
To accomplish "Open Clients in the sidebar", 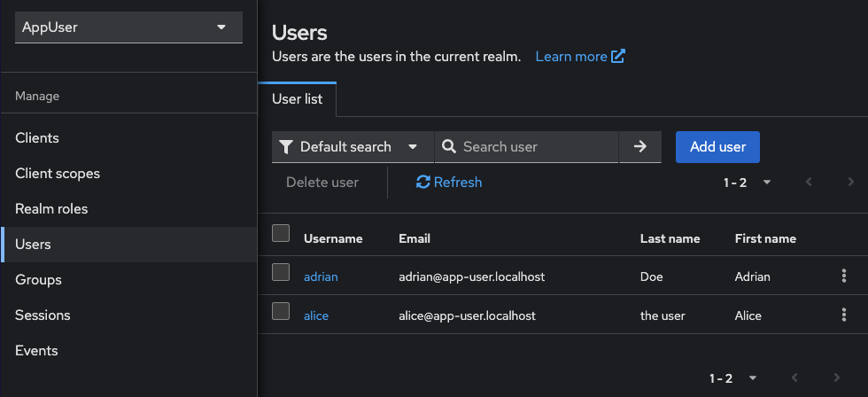I will [37, 138].
